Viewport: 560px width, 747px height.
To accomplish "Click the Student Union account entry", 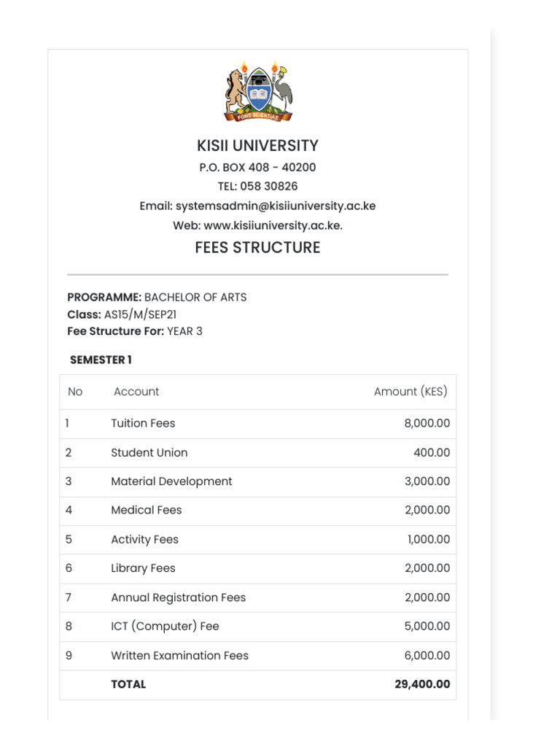I will coord(149,452).
